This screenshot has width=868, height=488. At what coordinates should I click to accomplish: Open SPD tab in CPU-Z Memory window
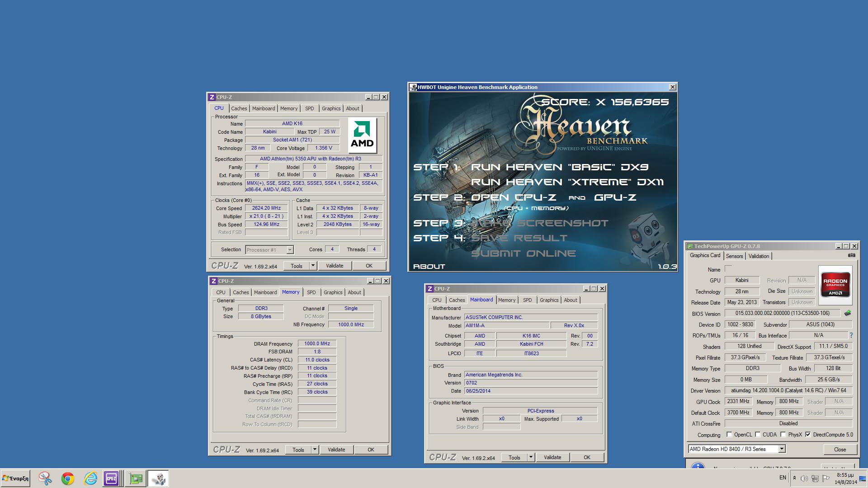click(x=311, y=292)
